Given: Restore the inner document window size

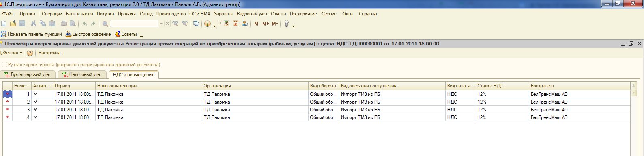Looking at the screenshot, I should pyautogui.click(x=631, y=44).
